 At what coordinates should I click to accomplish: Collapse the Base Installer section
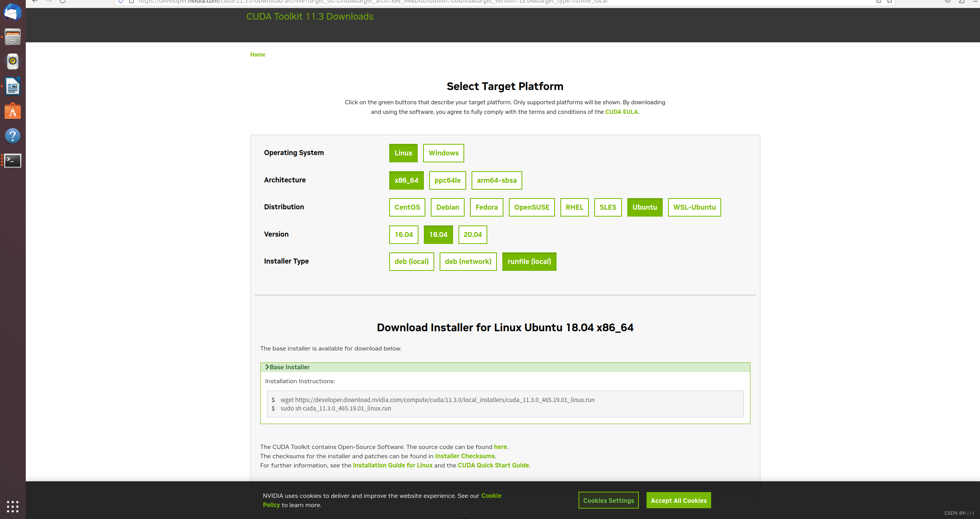click(289, 367)
